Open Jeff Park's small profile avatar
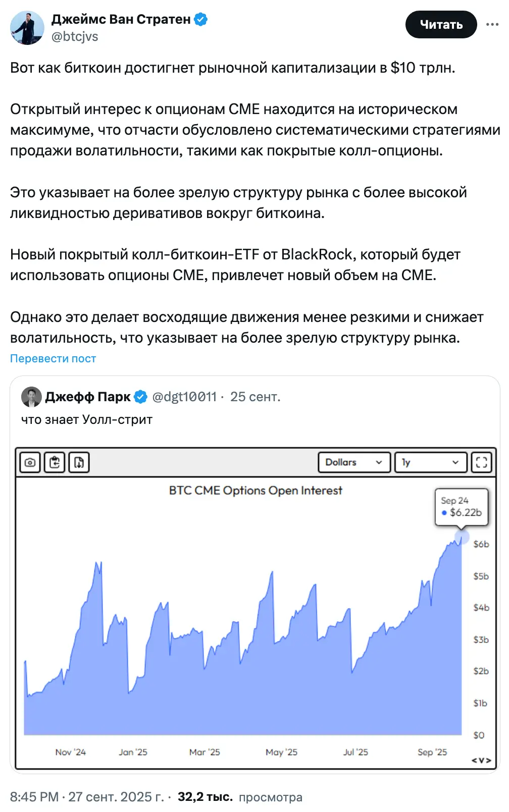The height and width of the screenshot is (812, 509). coord(31,397)
